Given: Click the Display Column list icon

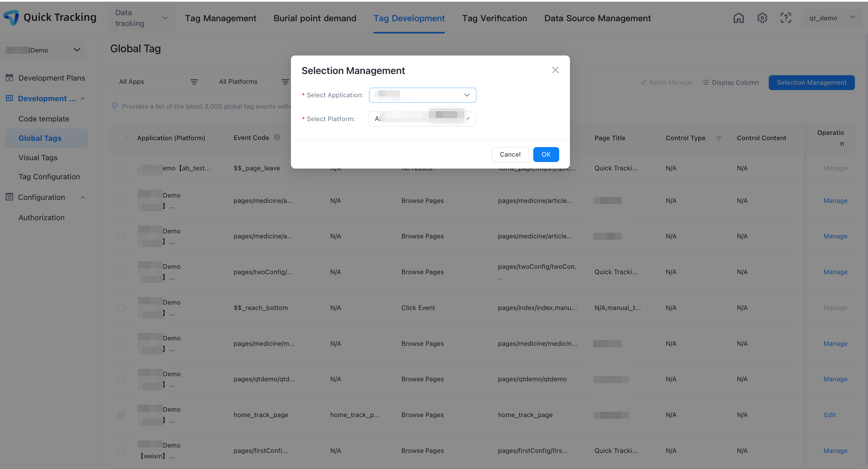Looking at the screenshot, I should [705, 82].
